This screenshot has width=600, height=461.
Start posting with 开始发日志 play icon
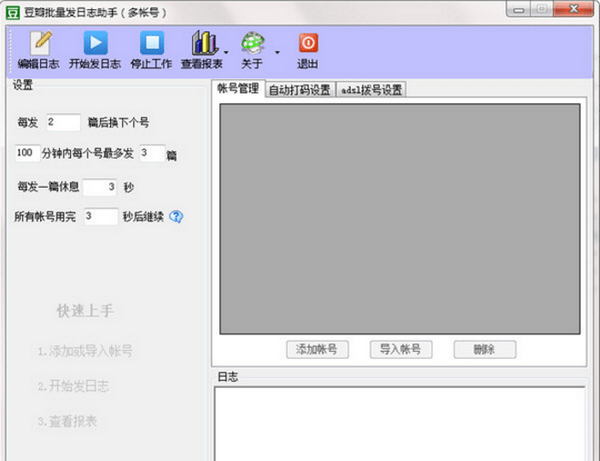tap(95, 50)
